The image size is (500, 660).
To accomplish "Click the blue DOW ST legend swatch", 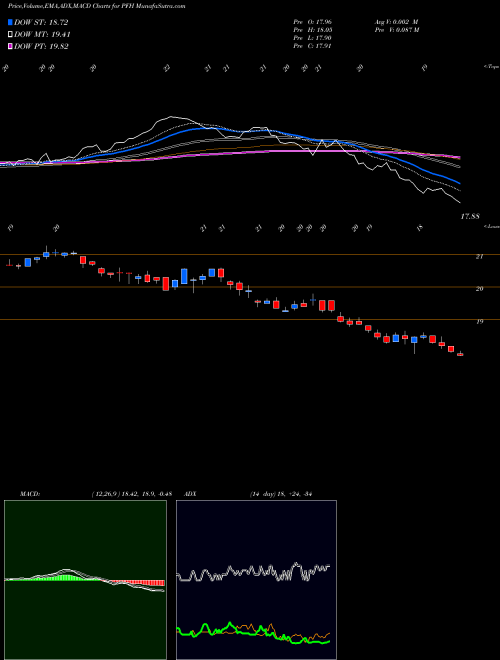I will pos(11,22).
